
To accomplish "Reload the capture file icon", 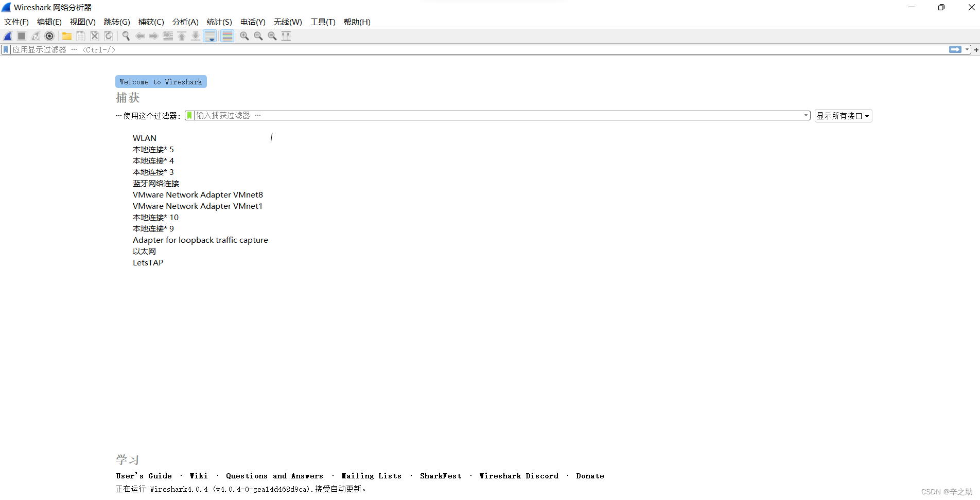I will coord(109,36).
